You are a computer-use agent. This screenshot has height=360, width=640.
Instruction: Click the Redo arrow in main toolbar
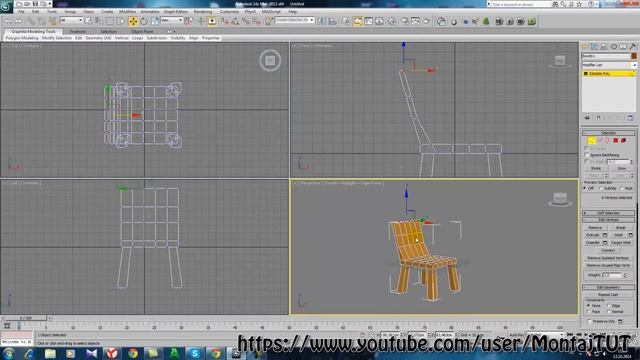pos(18,22)
